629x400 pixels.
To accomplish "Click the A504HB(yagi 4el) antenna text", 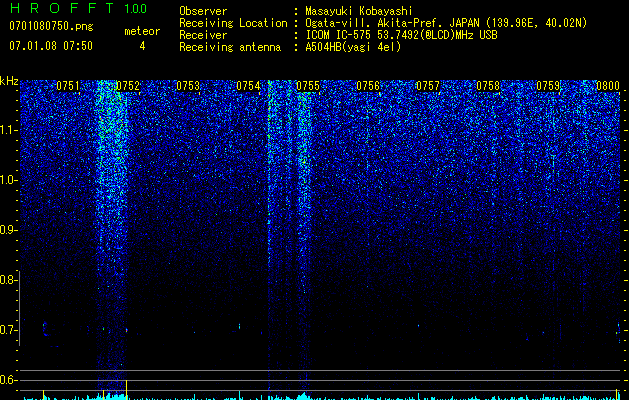I will (x=353, y=47).
